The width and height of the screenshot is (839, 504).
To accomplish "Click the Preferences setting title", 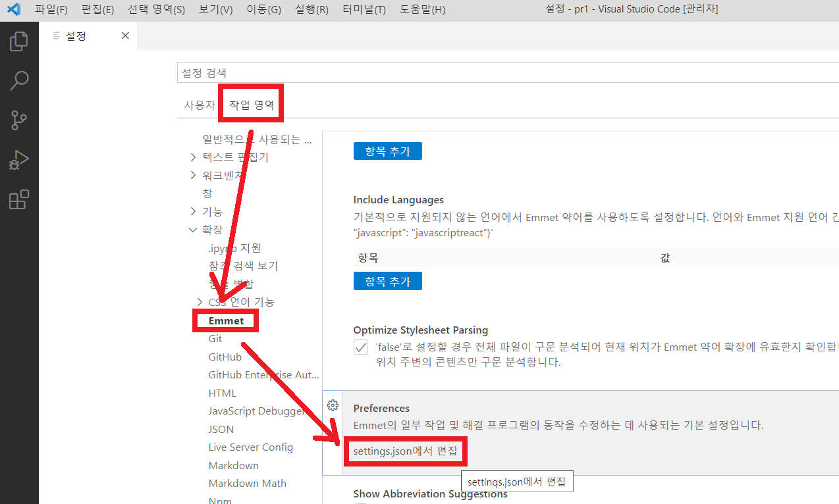I will pyautogui.click(x=381, y=408).
